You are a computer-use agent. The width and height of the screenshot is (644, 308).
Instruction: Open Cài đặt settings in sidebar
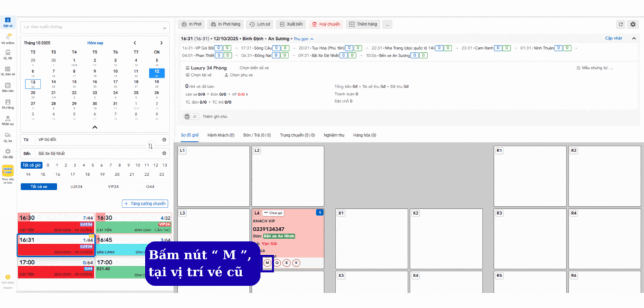[8, 153]
